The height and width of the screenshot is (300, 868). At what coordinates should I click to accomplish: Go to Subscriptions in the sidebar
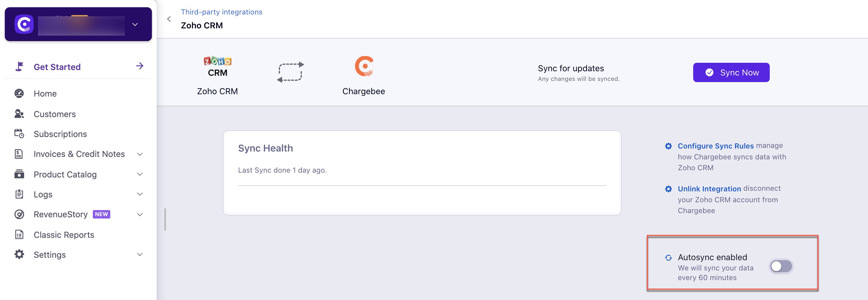click(x=60, y=134)
